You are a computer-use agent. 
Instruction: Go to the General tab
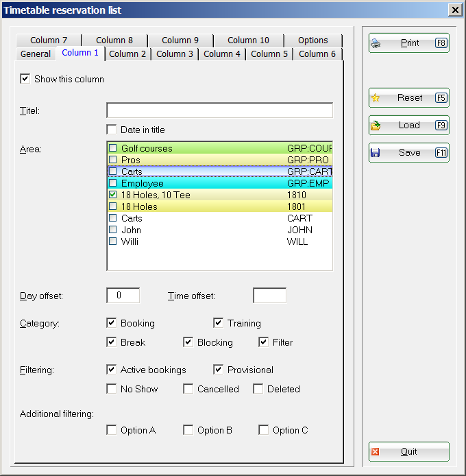(x=36, y=54)
